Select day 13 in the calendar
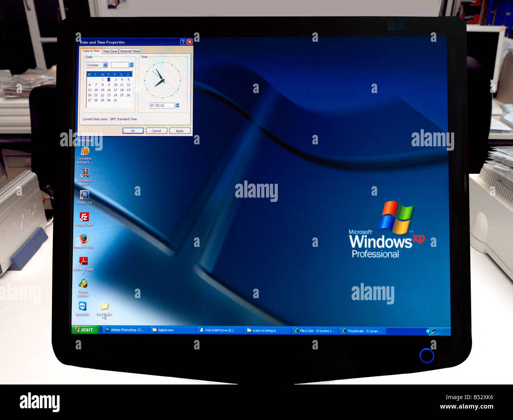The image size is (513, 420). 90,90
